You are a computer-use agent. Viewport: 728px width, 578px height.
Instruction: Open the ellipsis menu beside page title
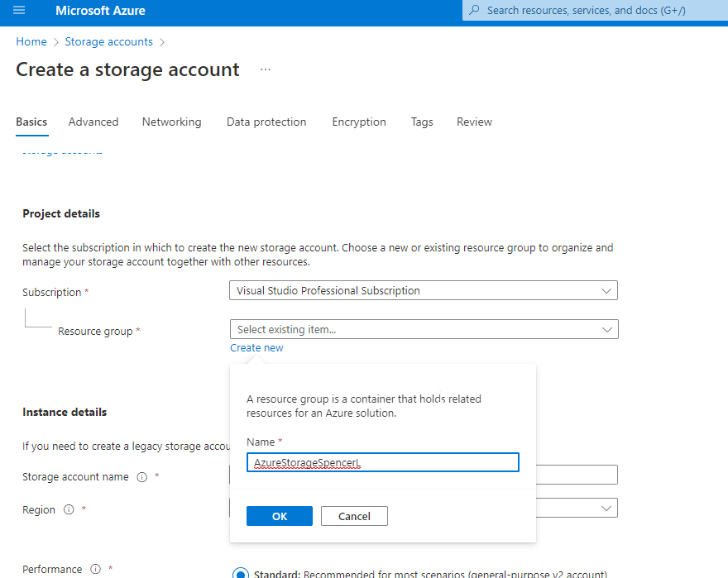point(265,69)
